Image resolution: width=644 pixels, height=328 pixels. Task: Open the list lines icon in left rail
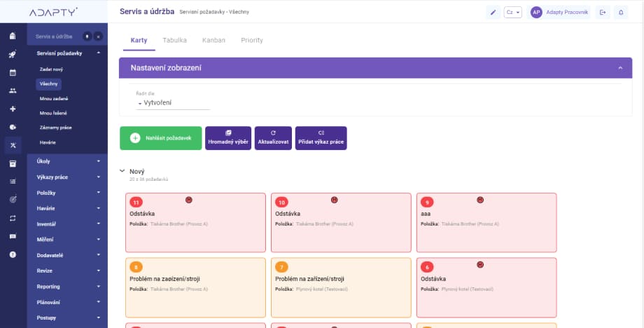coord(13,182)
